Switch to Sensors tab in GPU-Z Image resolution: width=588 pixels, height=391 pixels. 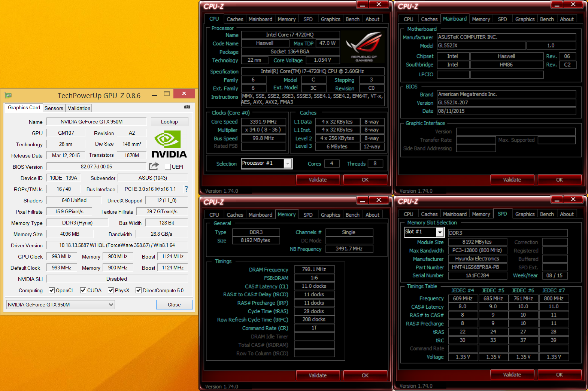tap(54, 108)
